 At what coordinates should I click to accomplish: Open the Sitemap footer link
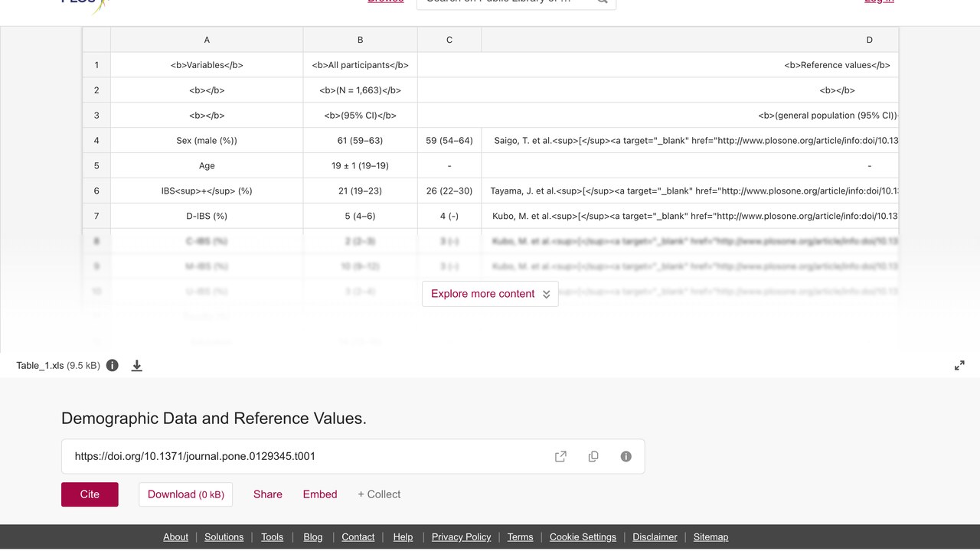tap(710, 537)
